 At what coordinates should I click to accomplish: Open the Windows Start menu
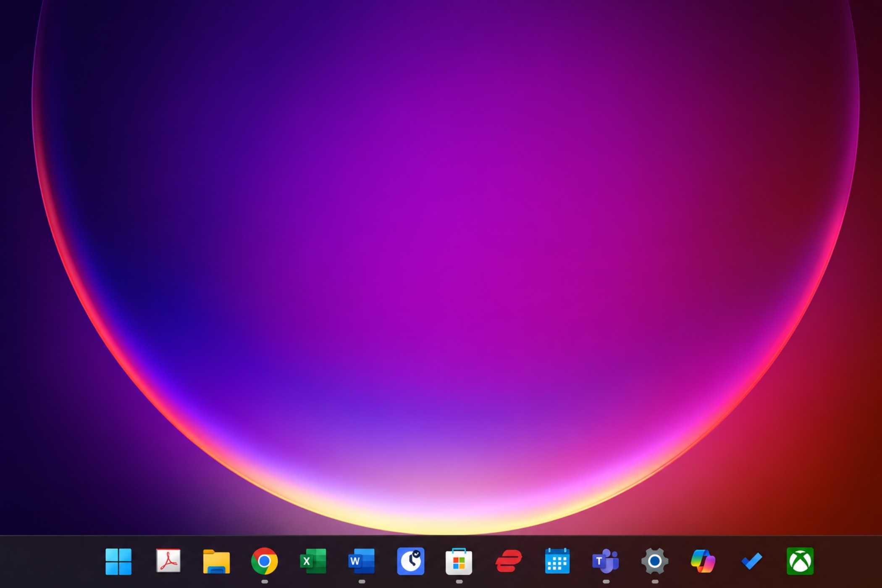pos(118,561)
